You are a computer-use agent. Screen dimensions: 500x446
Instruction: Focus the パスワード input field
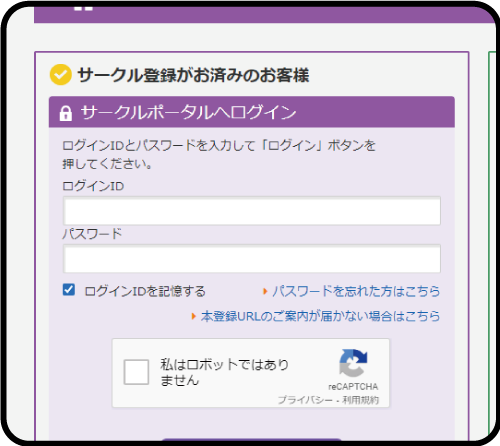[x=252, y=259]
